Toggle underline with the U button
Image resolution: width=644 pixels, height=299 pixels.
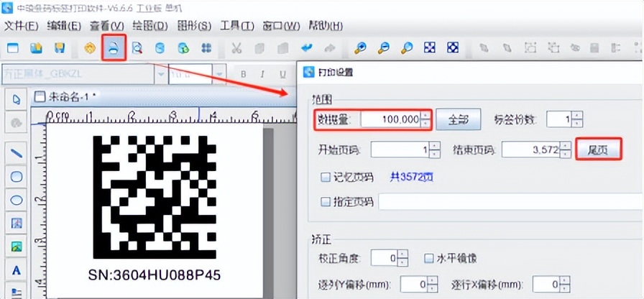click(x=282, y=74)
